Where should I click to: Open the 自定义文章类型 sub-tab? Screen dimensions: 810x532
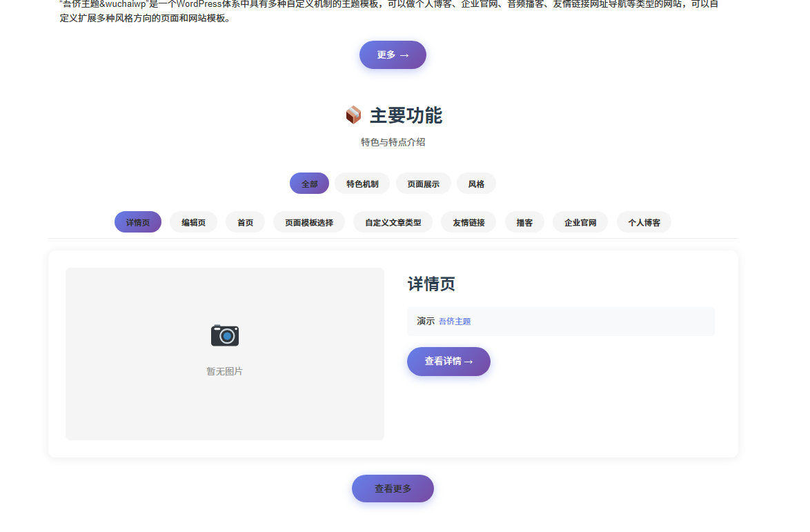click(393, 222)
